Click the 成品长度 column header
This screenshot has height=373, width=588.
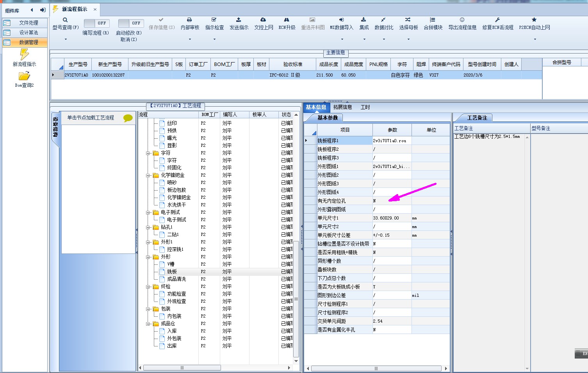pyautogui.click(x=328, y=64)
